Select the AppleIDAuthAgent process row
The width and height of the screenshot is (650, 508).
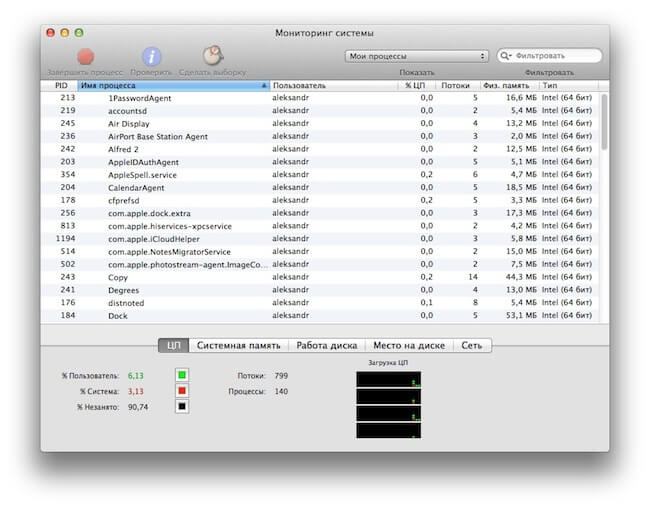[320, 162]
